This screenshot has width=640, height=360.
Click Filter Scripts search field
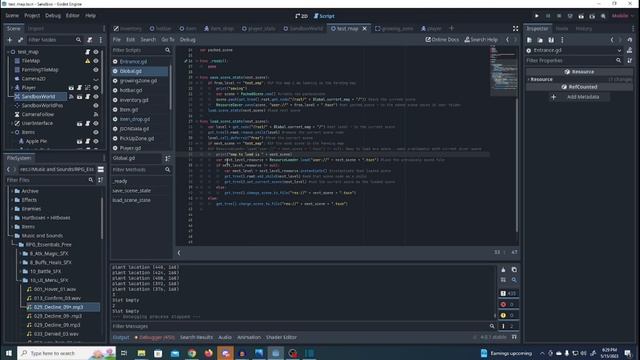coord(141,50)
